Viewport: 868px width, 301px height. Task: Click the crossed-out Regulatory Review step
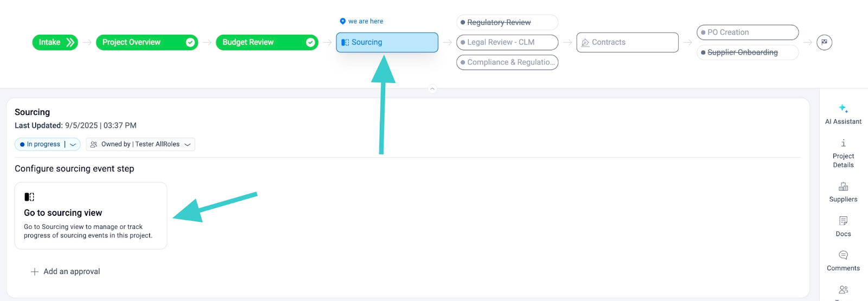[x=507, y=22]
